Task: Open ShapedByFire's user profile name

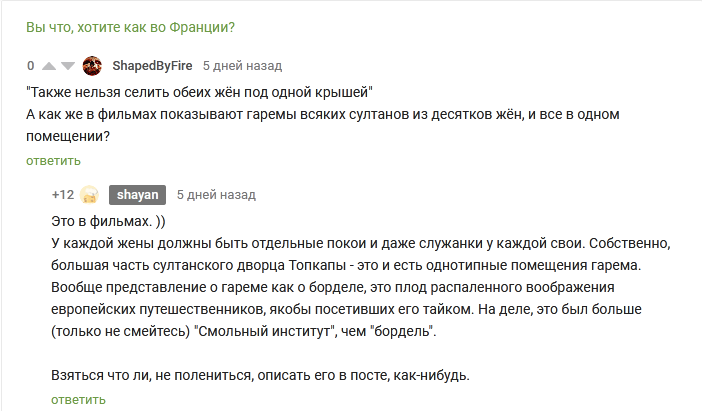Action: click(152, 66)
